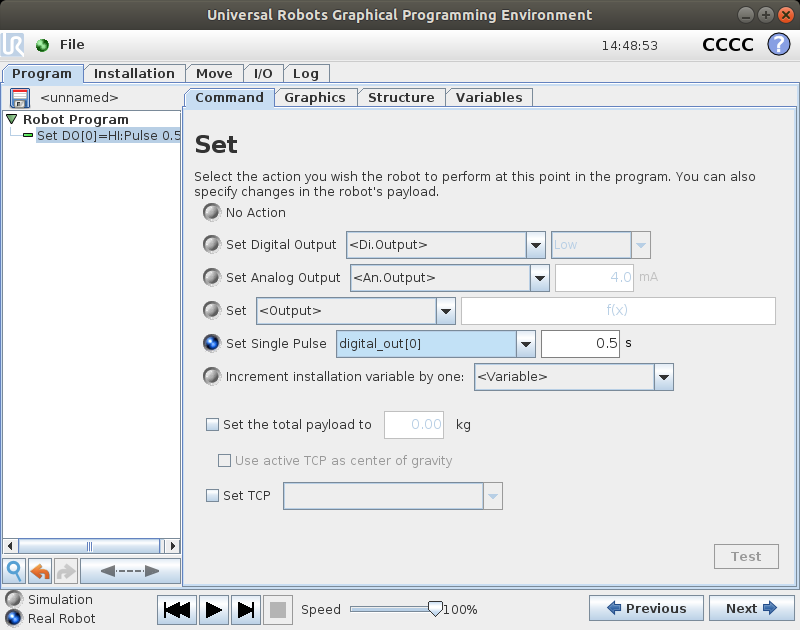Click the save floppy disk icon
Screen dimensions: 800x630
pos(19,98)
